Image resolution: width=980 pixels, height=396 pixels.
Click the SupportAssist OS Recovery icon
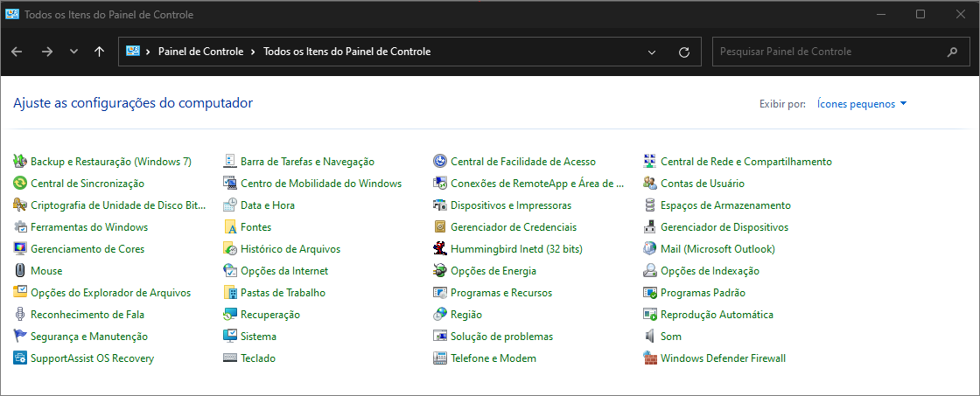20,358
